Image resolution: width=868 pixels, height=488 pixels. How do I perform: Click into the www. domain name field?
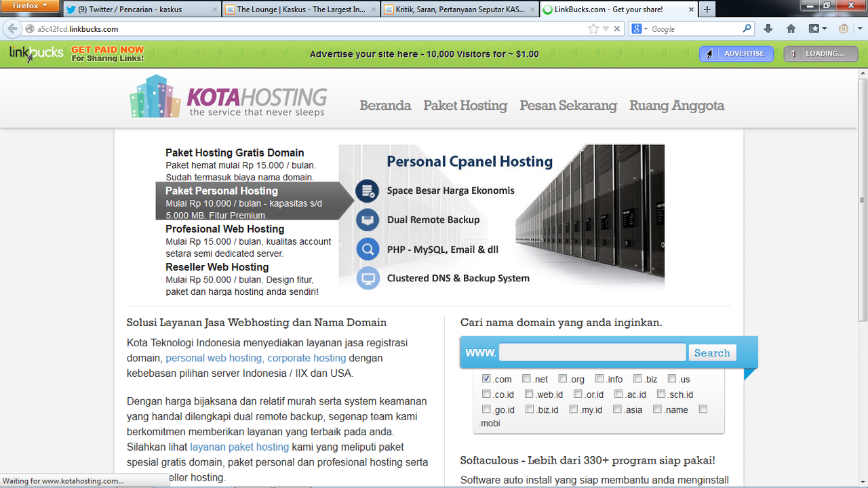click(593, 352)
